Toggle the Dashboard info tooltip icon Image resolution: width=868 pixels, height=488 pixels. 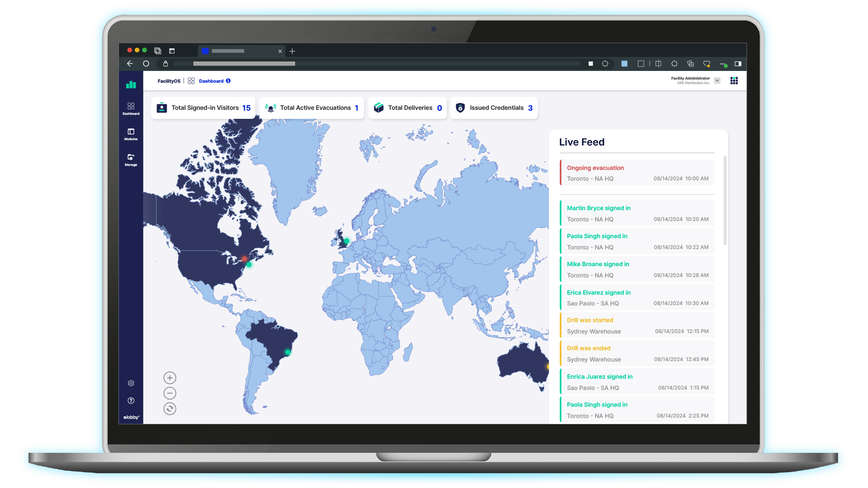228,80
